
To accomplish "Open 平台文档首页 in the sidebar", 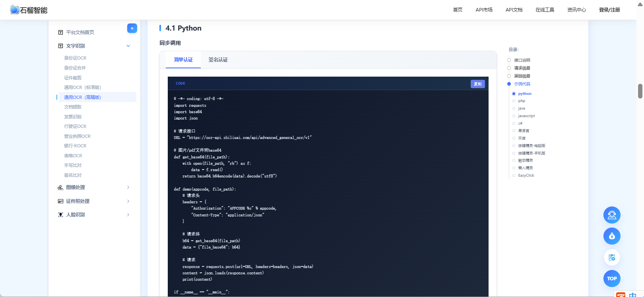I will click(x=80, y=32).
